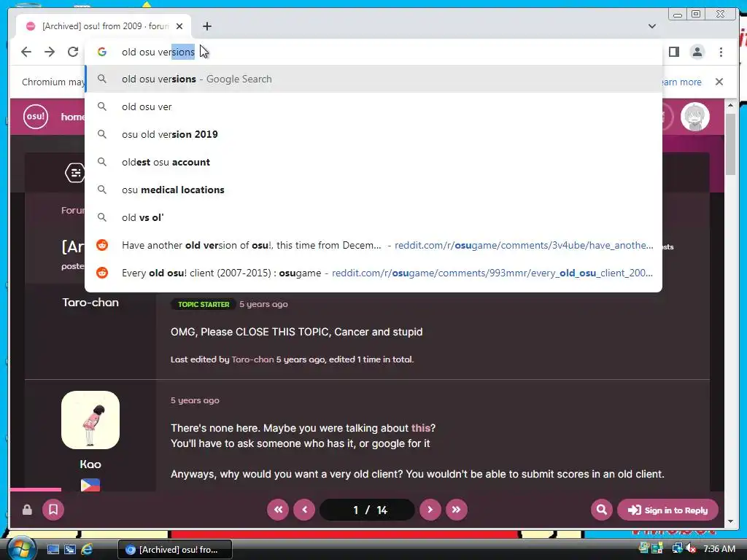The image size is (747, 560).
Task: Select 'old osu versions - Google Search' suggestion
Action: tap(373, 79)
